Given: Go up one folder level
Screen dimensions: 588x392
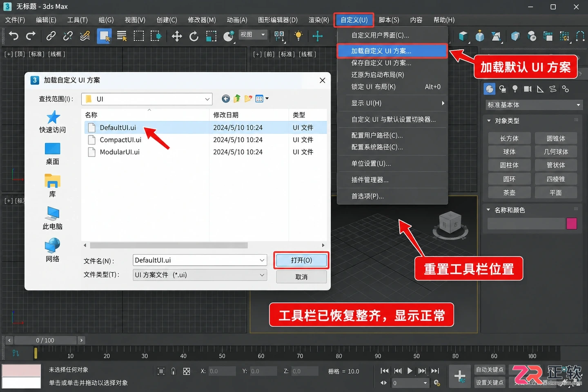Looking at the screenshot, I should 237,98.
